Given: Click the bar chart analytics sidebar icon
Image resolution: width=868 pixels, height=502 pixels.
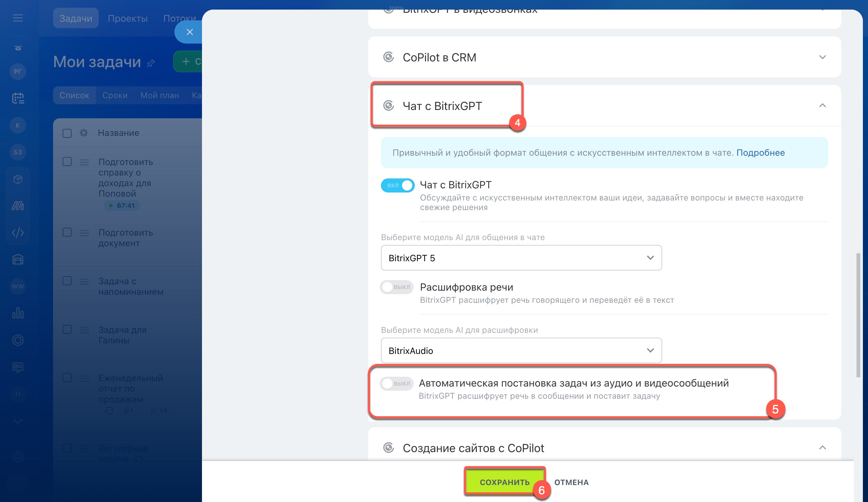Looking at the screenshot, I should pos(18,313).
